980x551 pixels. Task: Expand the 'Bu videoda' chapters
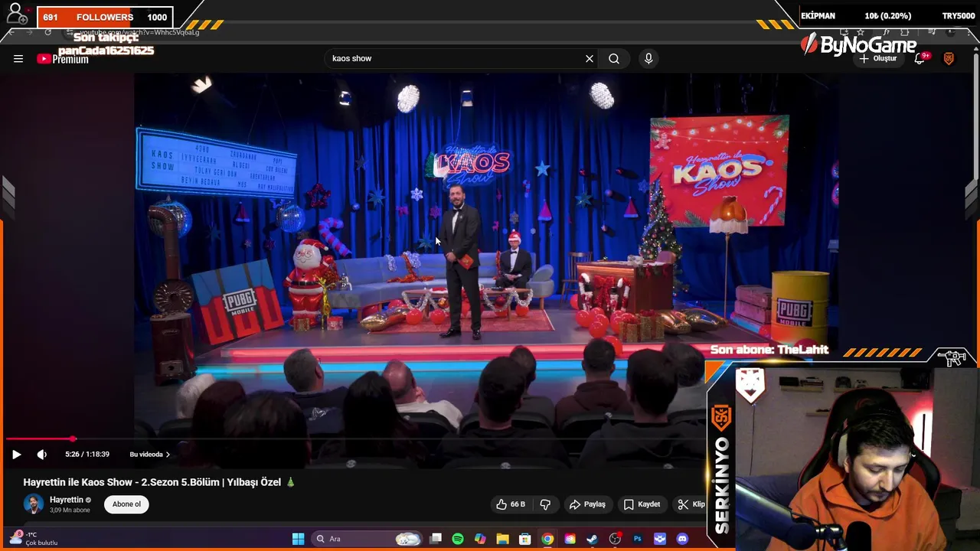[150, 455]
